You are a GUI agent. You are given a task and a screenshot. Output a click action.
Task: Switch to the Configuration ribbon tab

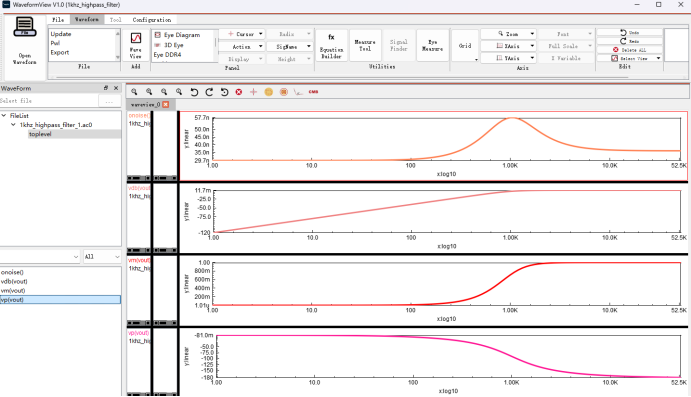[152, 20]
